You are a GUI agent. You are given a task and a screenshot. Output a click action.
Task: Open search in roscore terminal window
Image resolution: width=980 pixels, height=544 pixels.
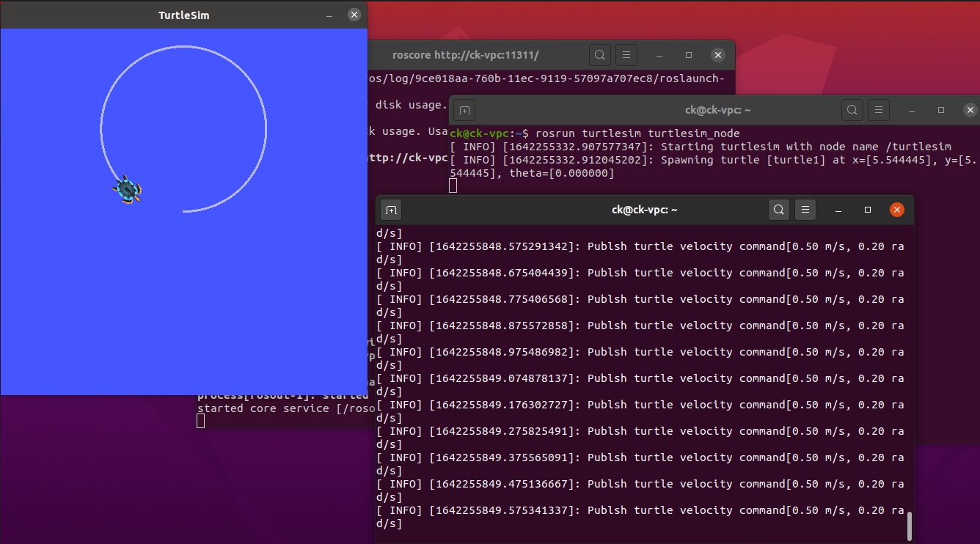599,55
